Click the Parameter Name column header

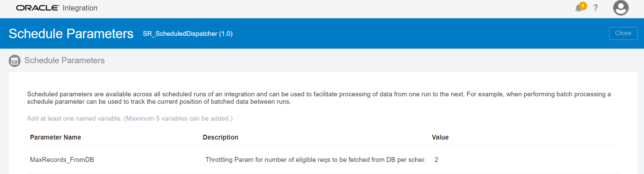coord(55,137)
